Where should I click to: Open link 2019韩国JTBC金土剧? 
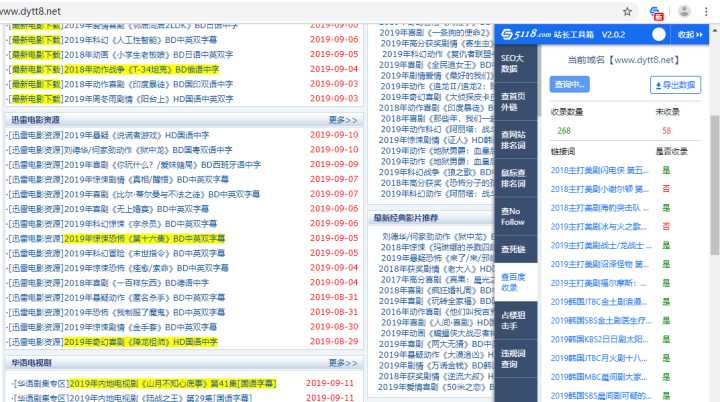(x=599, y=302)
